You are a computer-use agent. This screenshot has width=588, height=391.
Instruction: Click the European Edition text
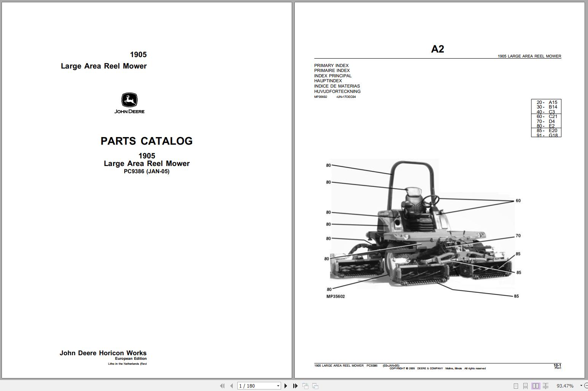[131, 359]
